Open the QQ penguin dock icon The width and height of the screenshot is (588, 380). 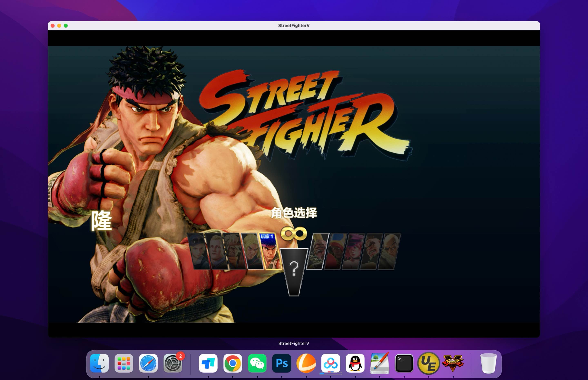coord(355,363)
